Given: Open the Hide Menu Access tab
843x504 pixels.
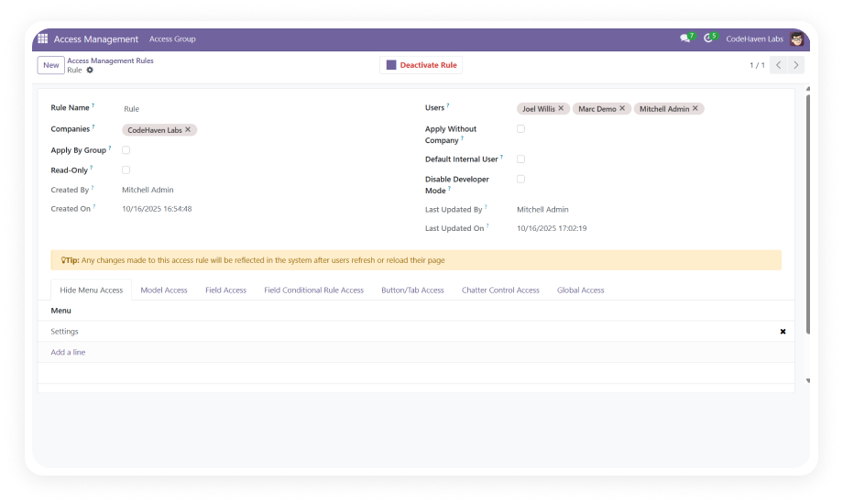Looking at the screenshot, I should coord(92,290).
